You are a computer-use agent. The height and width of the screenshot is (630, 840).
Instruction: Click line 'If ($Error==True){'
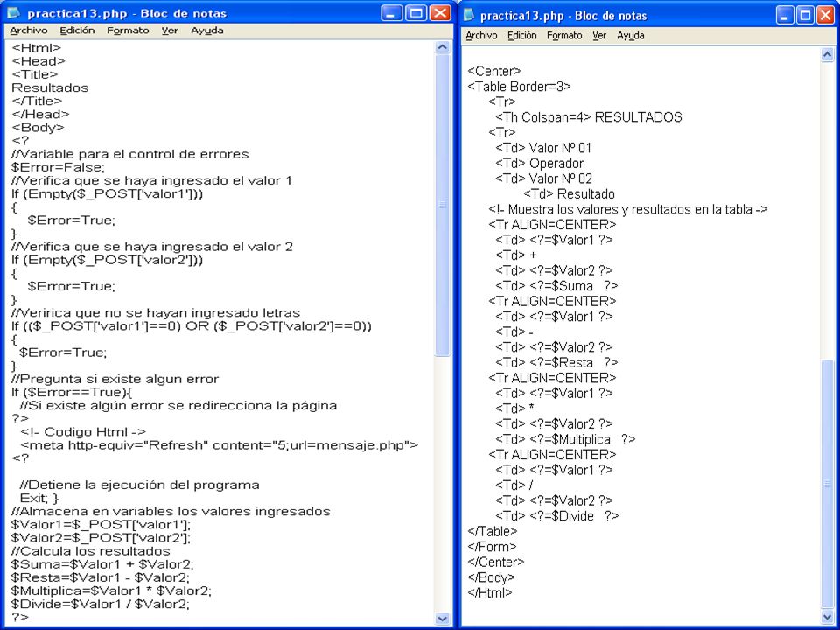click(x=72, y=392)
